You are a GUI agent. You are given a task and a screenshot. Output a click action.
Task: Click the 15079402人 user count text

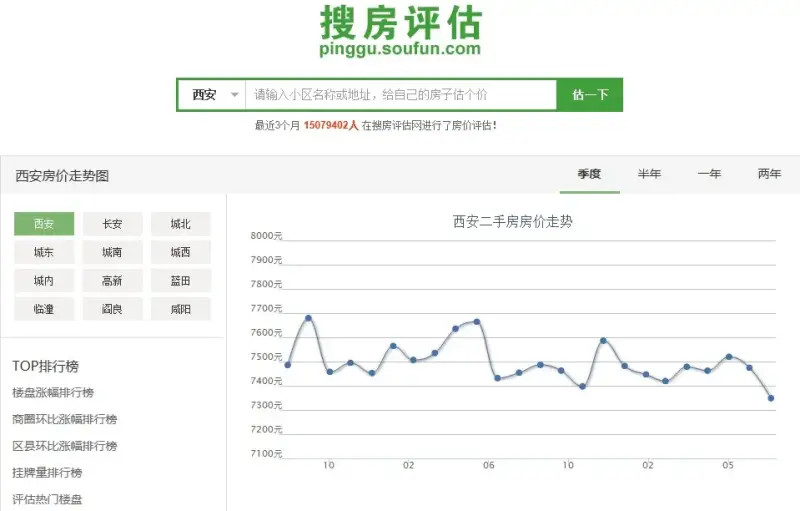331,125
